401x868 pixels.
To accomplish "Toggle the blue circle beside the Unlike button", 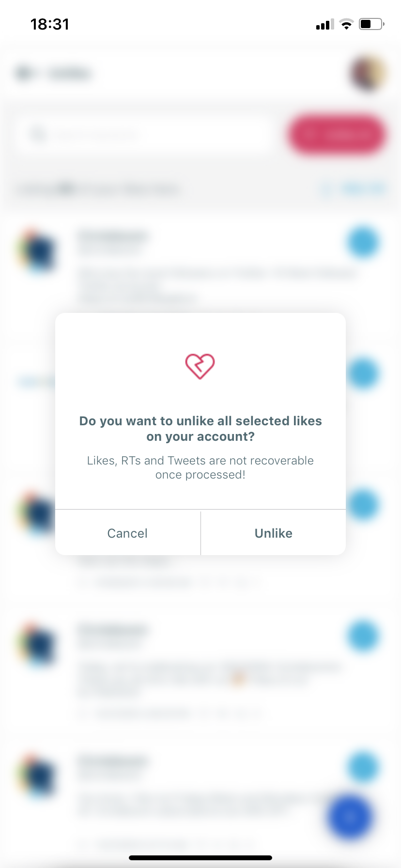I will (x=363, y=505).
